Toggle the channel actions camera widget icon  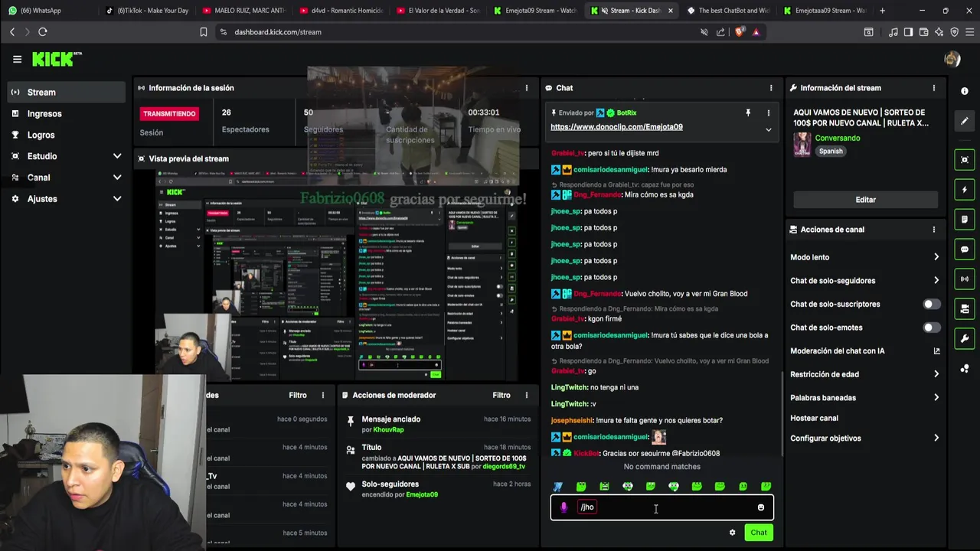click(965, 309)
